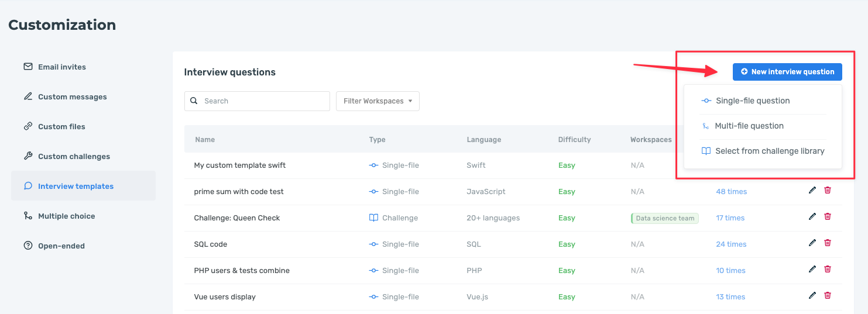This screenshot has width=868, height=314.
Task: Click pencil edit icon for SQL code row
Action: pyautogui.click(x=812, y=243)
